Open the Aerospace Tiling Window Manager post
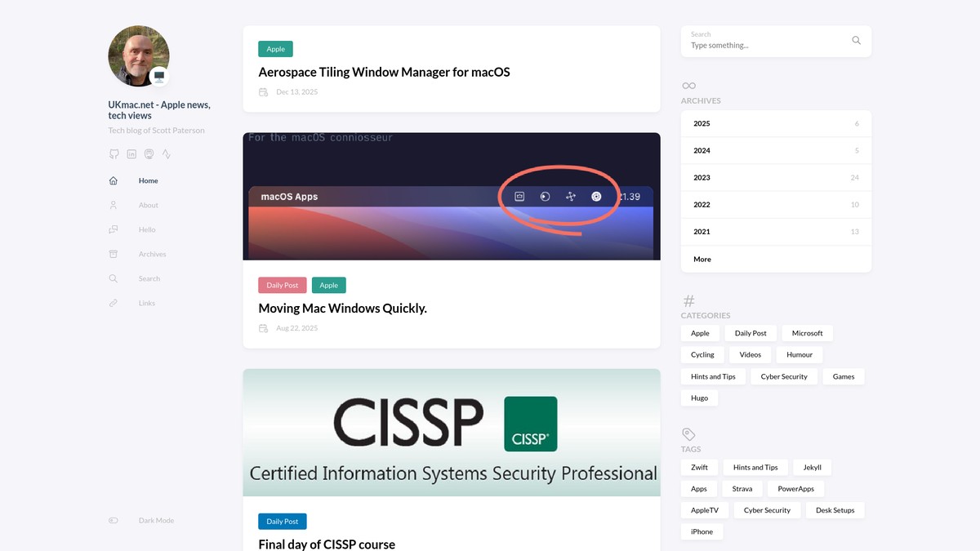This screenshot has height=551, width=980. (x=384, y=72)
